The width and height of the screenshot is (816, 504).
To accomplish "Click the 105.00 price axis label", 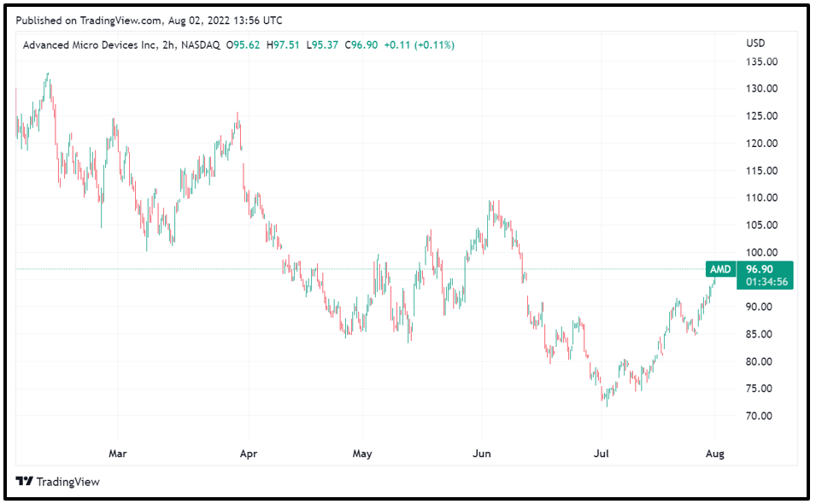I will point(762,226).
